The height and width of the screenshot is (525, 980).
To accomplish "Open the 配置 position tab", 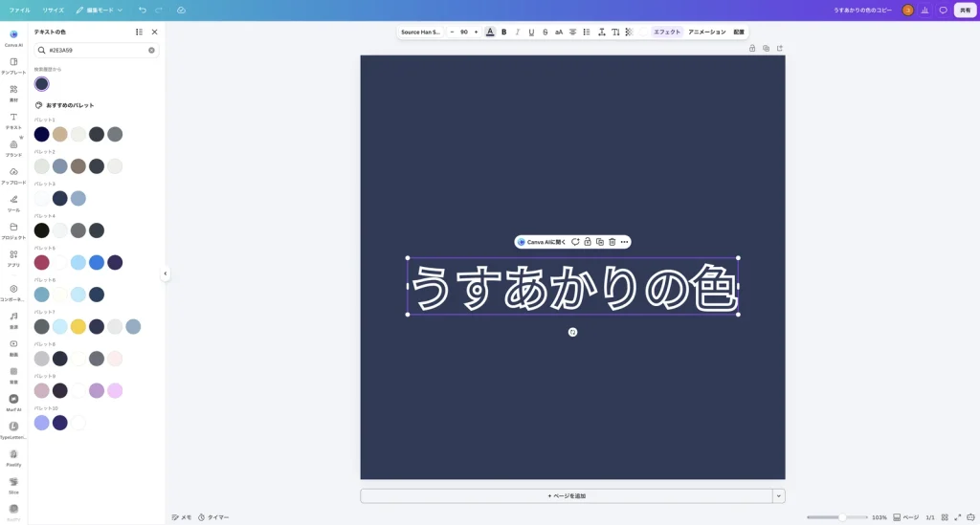I will 739,32.
